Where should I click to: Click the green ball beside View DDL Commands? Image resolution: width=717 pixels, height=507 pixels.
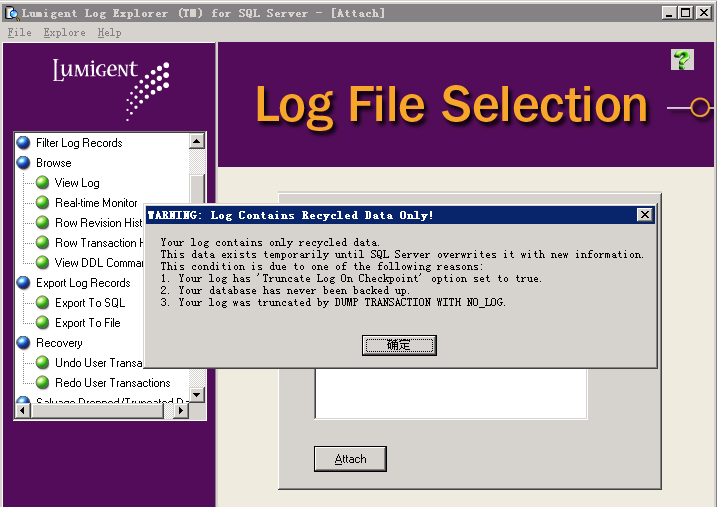[x=43, y=262]
